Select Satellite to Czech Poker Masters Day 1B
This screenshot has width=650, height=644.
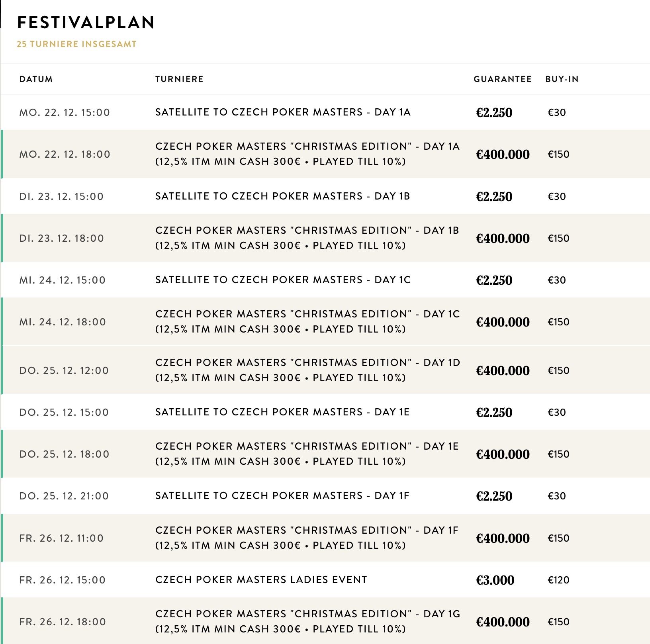(x=282, y=196)
